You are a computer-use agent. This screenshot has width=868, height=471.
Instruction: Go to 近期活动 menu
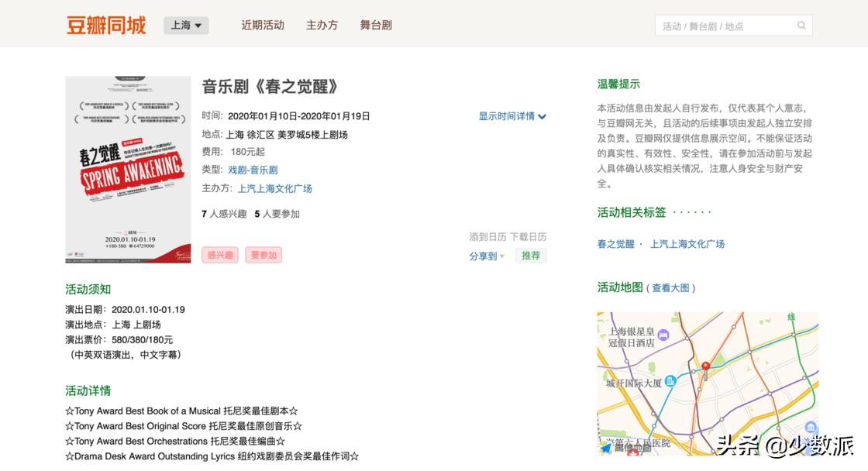click(263, 26)
